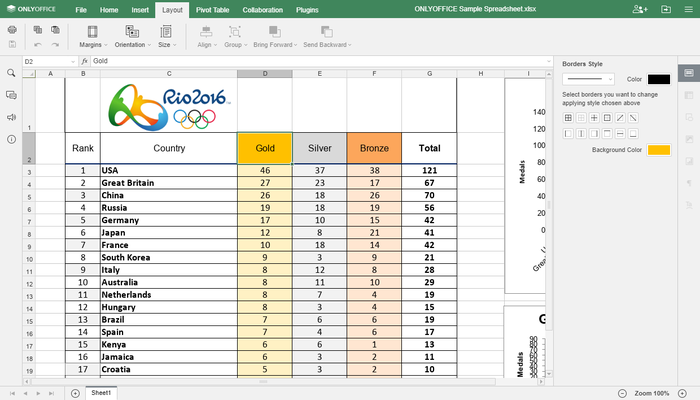Open file location icon

coord(666,9)
